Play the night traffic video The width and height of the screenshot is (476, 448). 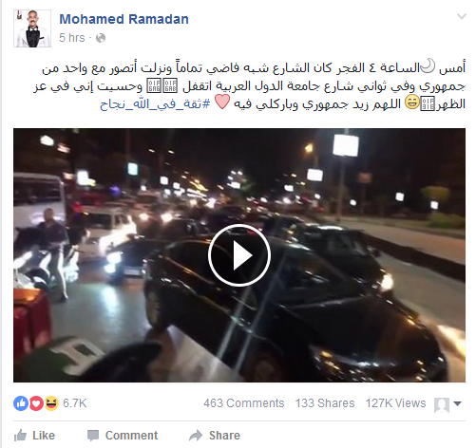(x=239, y=255)
